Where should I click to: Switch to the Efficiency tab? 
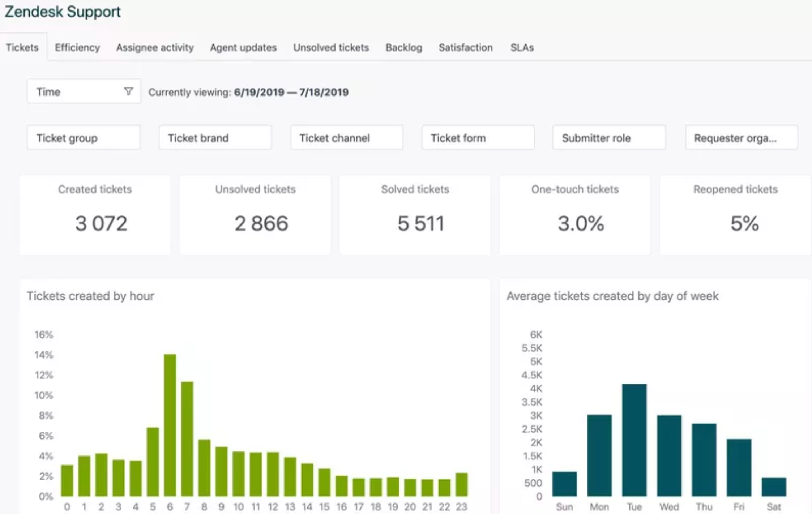pos(78,48)
